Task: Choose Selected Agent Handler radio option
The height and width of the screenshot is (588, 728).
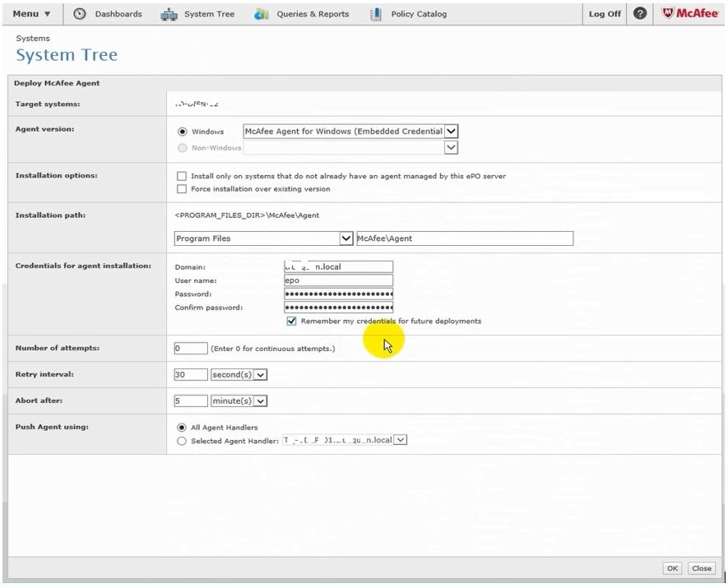Action: (182, 442)
